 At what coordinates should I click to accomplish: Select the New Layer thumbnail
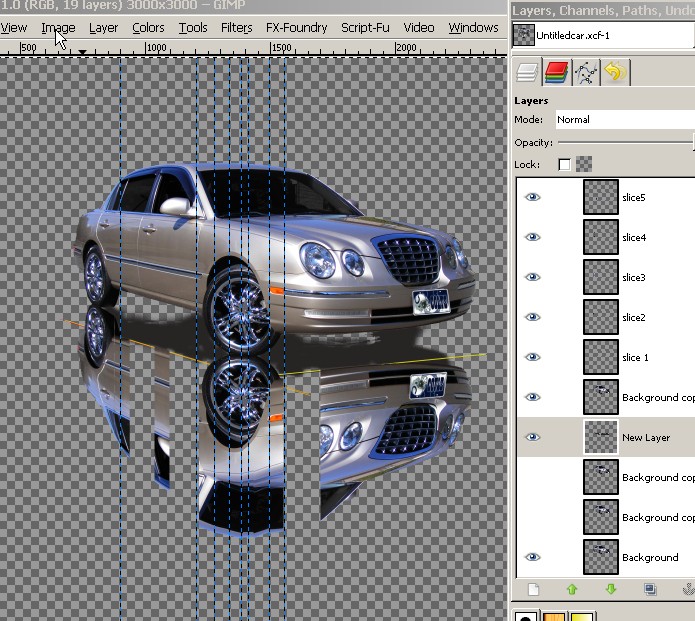(x=601, y=437)
